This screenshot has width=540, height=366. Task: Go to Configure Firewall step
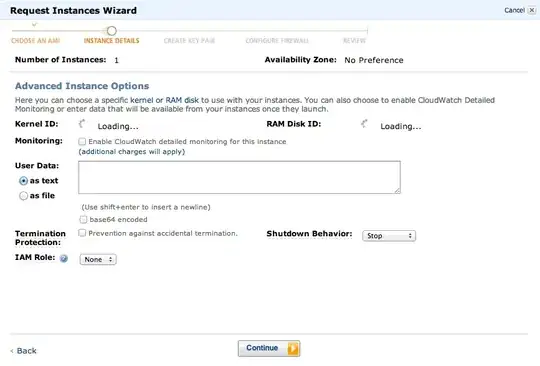click(x=277, y=41)
